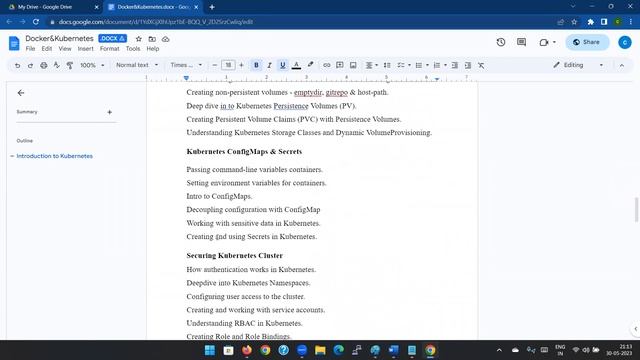Insert an image
The width and height of the screenshot is (640, 360).
coord(353,65)
